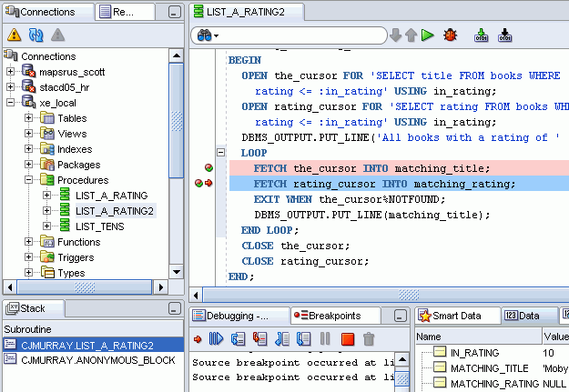Image resolution: width=569 pixels, height=392 pixels.
Task: Click the Find Execution Point arrow icon
Action: click(198, 339)
